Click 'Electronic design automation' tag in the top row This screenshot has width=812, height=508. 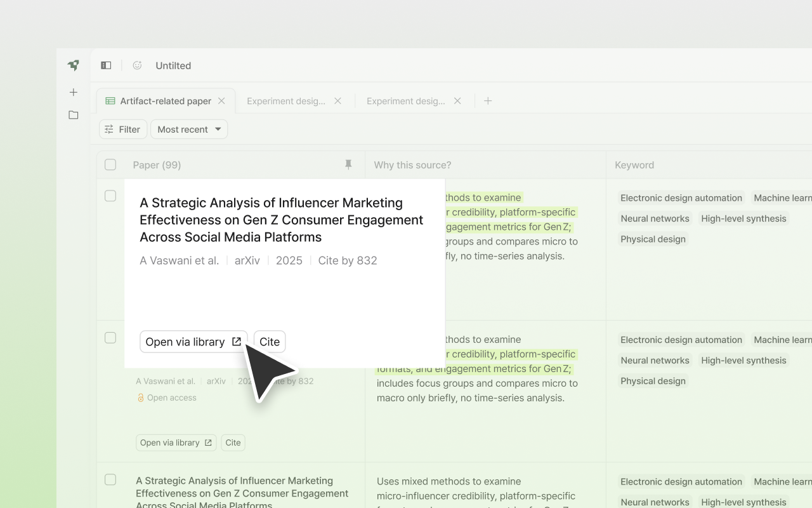coord(681,198)
